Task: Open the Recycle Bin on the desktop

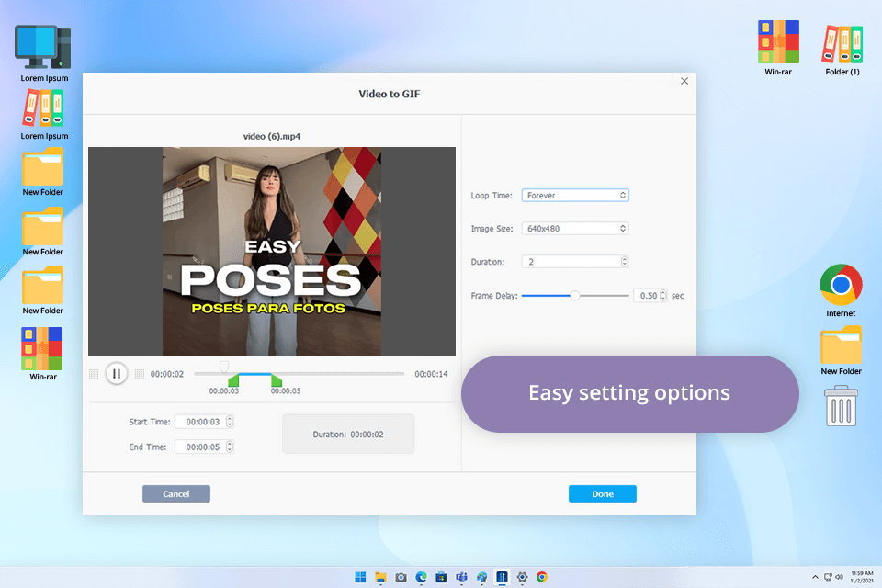Action: [841, 406]
